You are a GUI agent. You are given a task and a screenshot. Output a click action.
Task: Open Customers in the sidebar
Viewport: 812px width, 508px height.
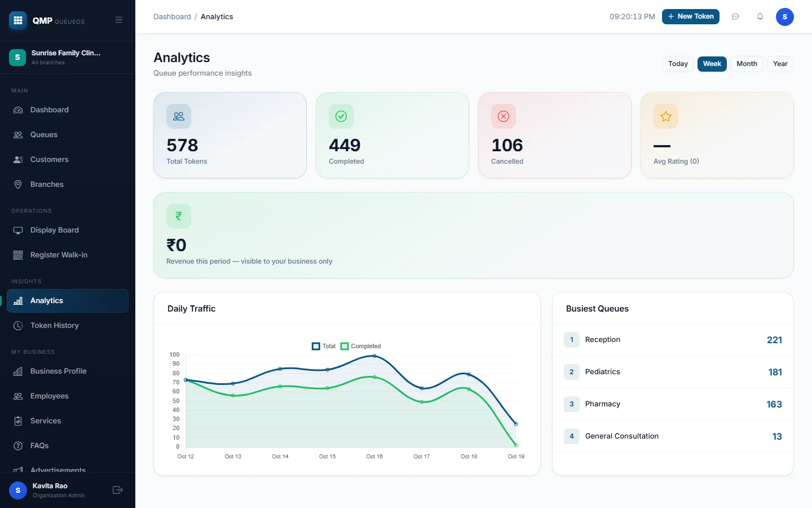click(x=68, y=160)
